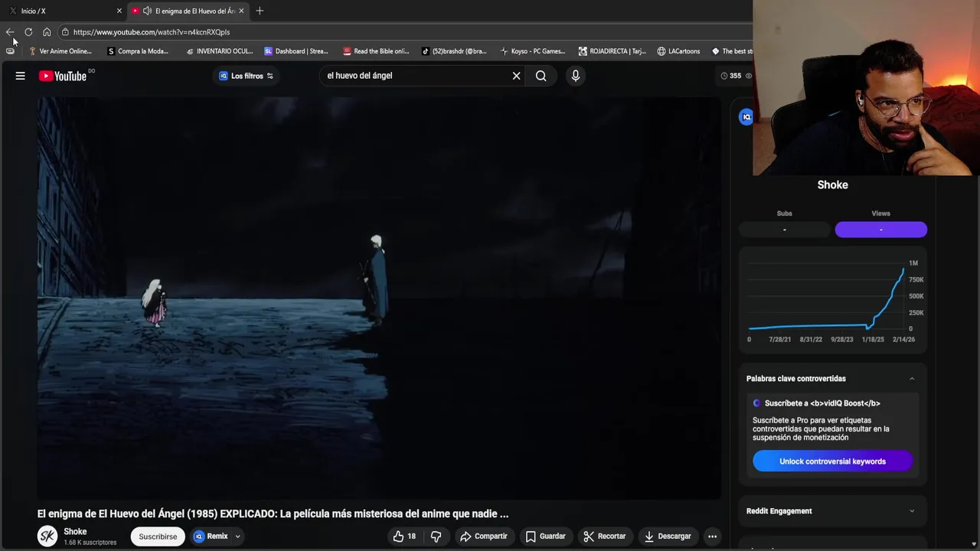This screenshot has width=980, height=551.
Task: Click the Shoke name in vidIQ panel
Action: click(x=833, y=184)
